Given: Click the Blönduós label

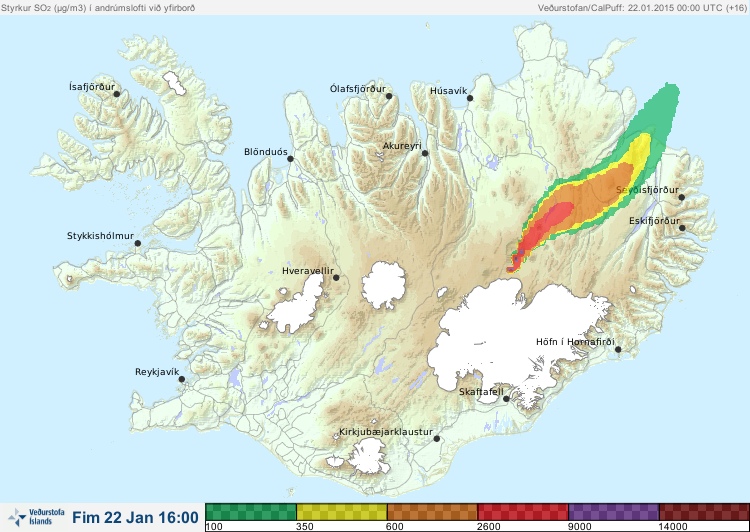Looking at the screenshot, I should pos(266,152).
